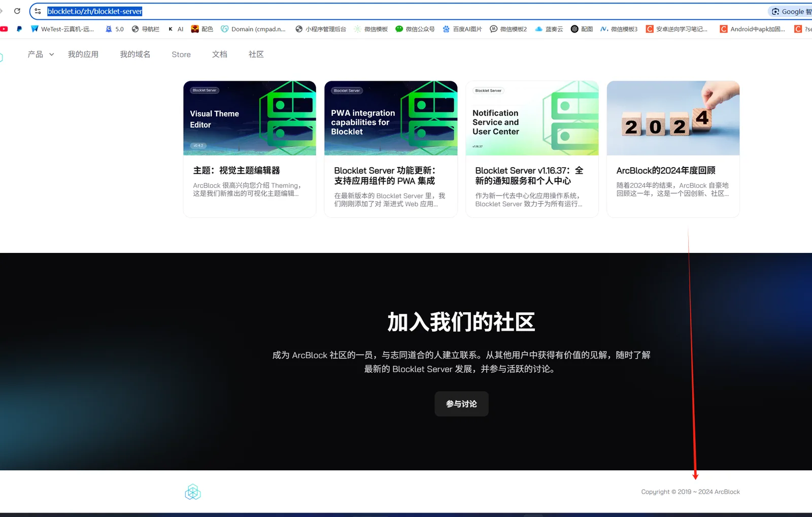Image resolution: width=812 pixels, height=517 pixels.
Task: Open the Visual Theme Editor card thumbnail
Action: click(x=250, y=118)
